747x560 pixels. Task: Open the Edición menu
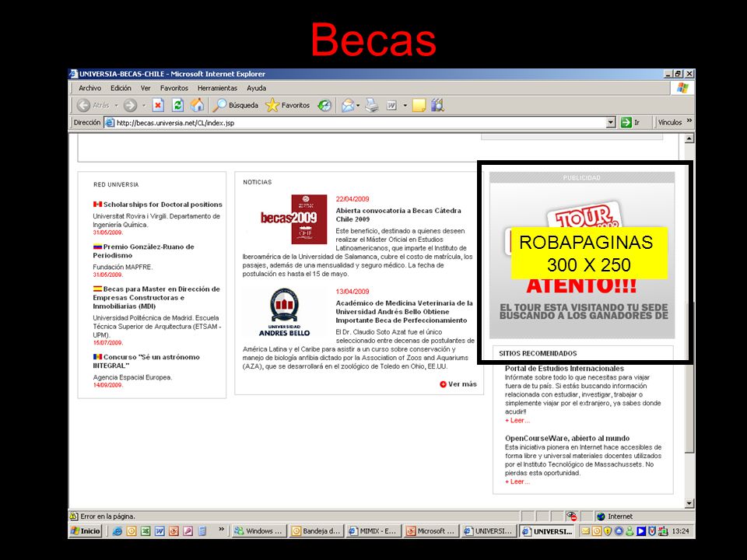pos(121,88)
